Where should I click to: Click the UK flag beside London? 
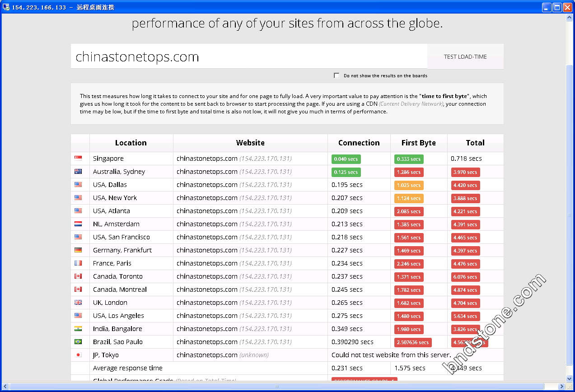[x=78, y=303]
